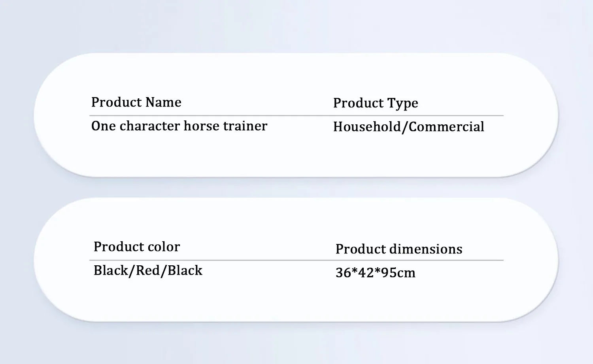Click the "Product color" heading
The width and height of the screenshot is (593, 364).
point(136,247)
